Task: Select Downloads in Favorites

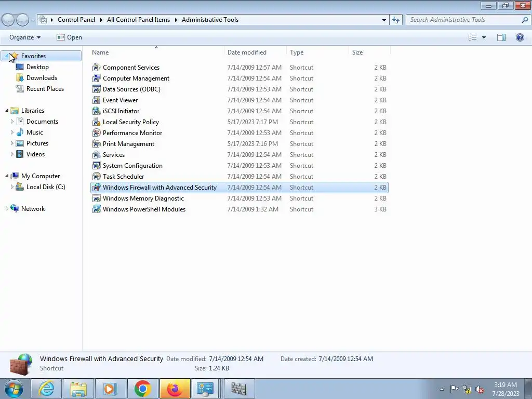Action: [x=42, y=78]
